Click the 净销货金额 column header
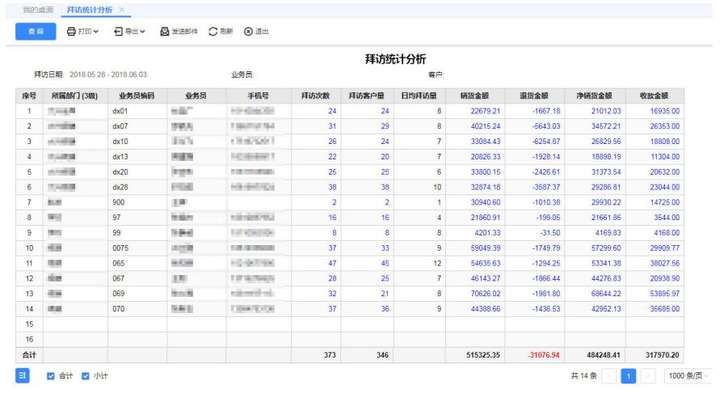This screenshot has width=720, height=394. pyautogui.click(x=595, y=96)
